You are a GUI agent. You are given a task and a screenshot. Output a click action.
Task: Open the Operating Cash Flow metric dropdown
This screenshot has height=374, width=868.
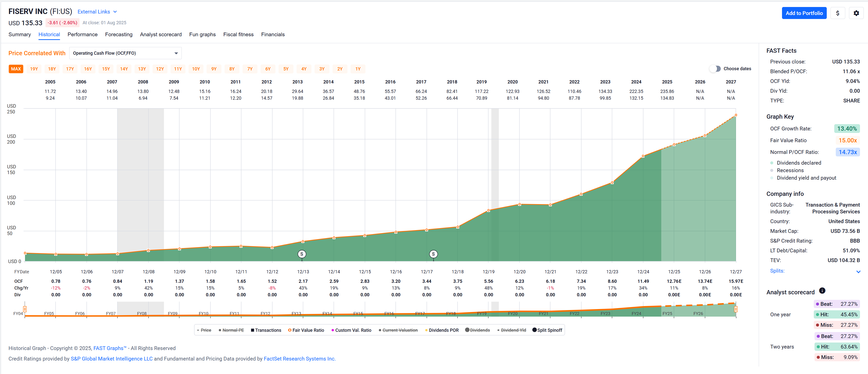coord(125,53)
